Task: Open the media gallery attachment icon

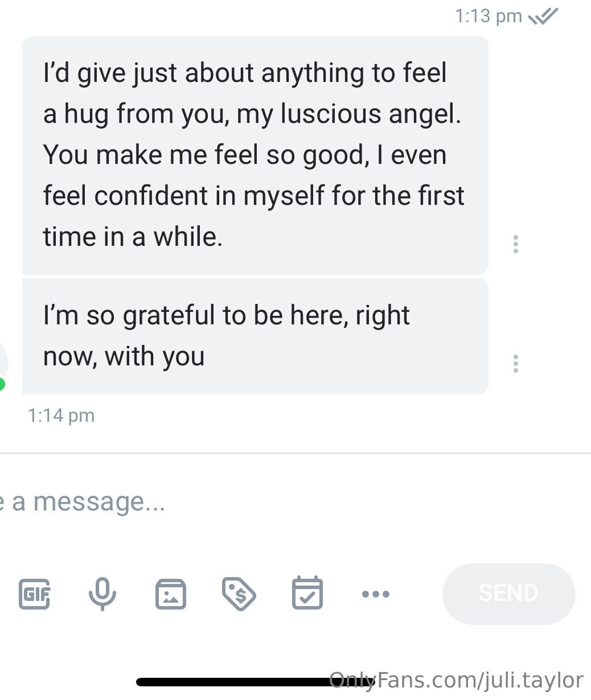Action: tap(171, 594)
